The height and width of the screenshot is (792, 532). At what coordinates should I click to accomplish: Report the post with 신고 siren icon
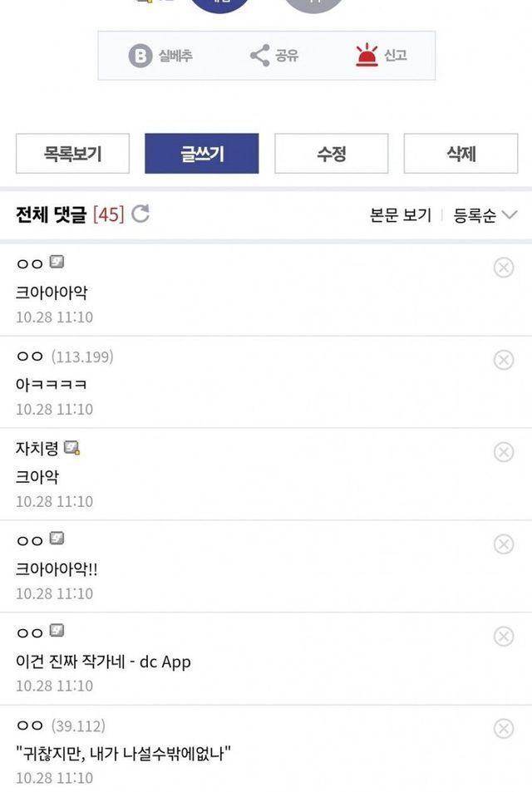pyautogui.click(x=382, y=56)
